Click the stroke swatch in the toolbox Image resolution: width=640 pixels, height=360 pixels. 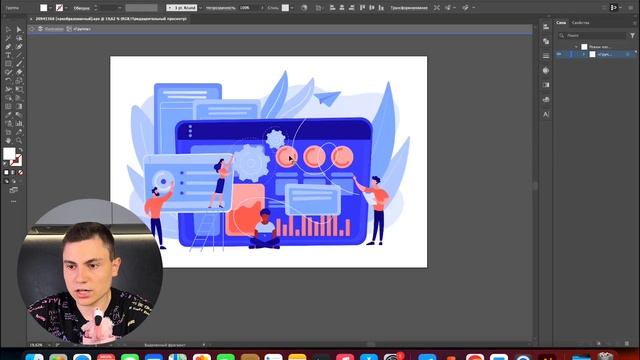(16, 160)
